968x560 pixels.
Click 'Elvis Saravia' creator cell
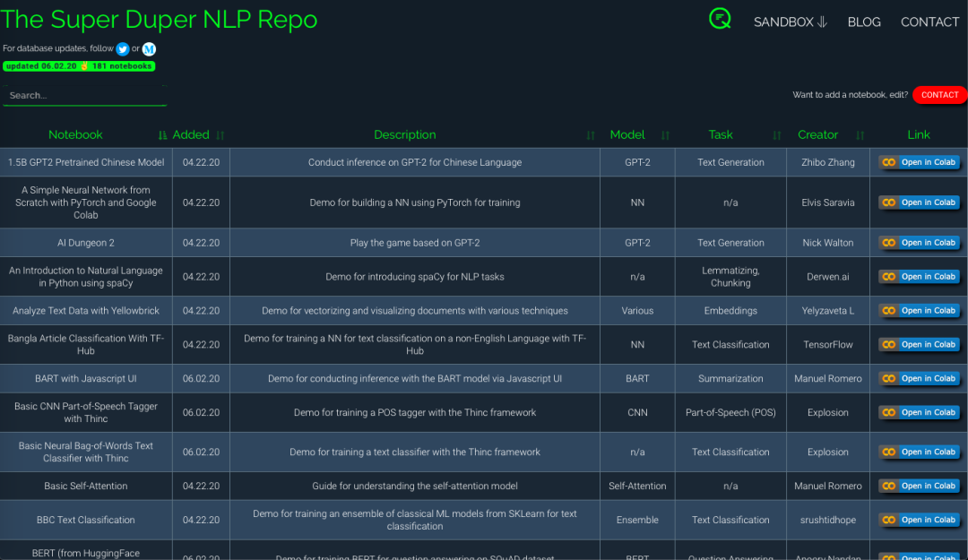(x=828, y=202)
